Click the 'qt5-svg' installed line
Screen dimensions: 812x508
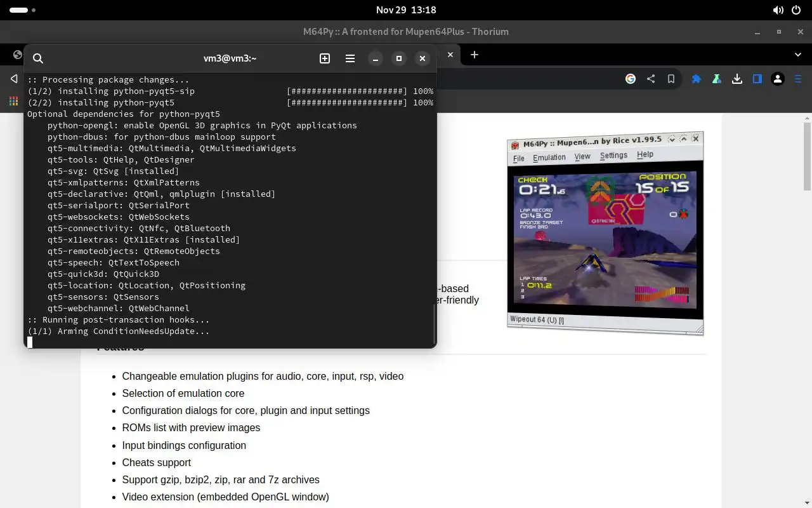[x=114, y=171]
